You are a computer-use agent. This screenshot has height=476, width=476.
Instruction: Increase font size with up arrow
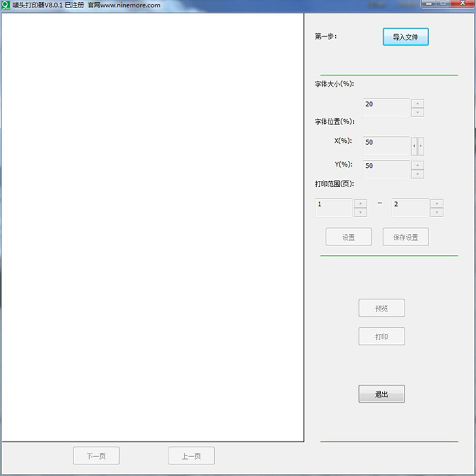coord(418,103)
